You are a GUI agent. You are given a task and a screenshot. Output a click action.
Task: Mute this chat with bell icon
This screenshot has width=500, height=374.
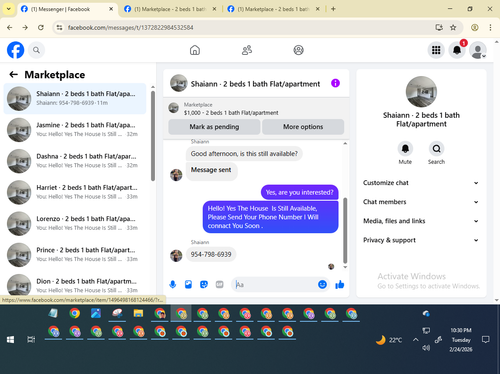(405, 148)
